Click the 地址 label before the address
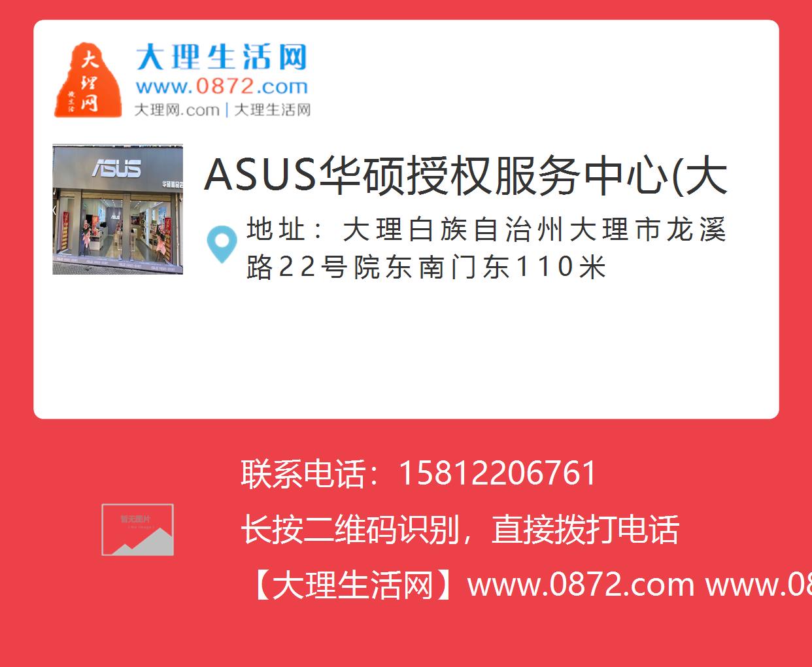Screen dimensions: 812x667 tap(277, 230)
